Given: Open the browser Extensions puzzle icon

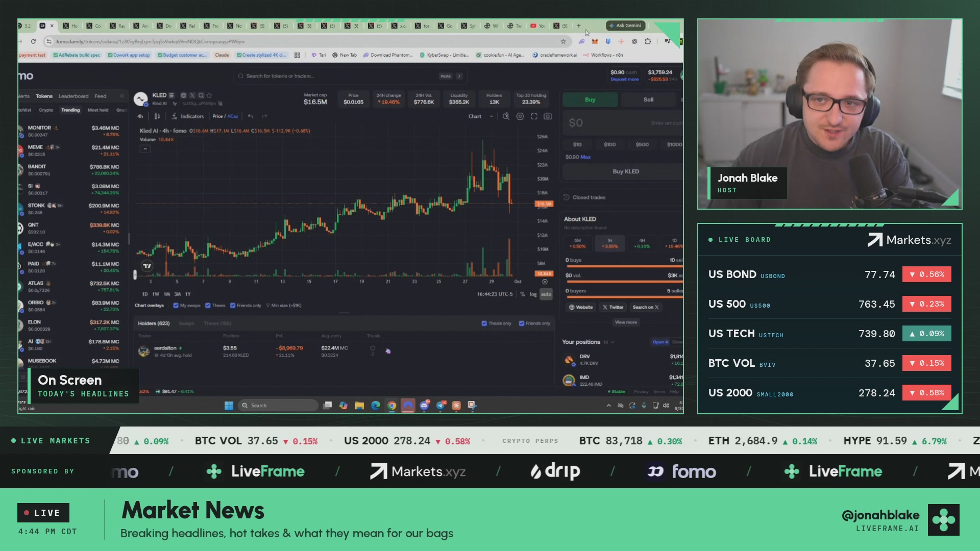Looking at the screenshot, I should pyautogui.click(x=648, y=41).
